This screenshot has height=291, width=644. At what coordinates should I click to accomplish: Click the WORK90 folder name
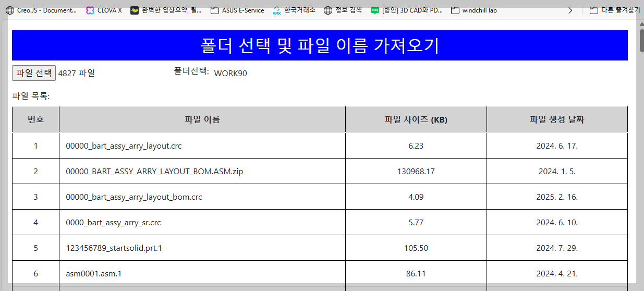[230, 74]
